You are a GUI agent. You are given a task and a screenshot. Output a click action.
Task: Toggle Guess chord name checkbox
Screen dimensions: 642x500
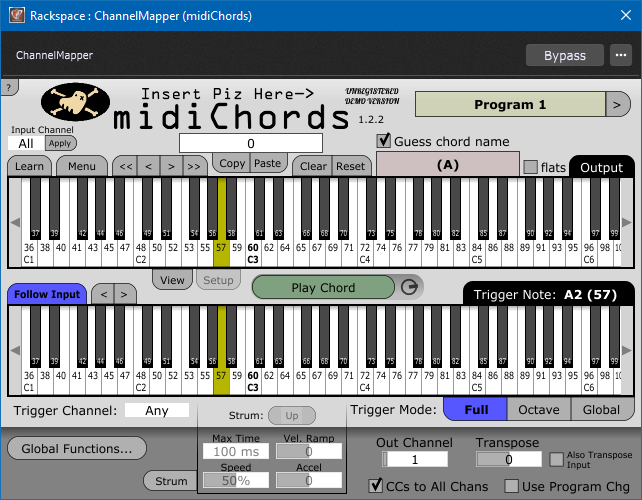(384, 140)
